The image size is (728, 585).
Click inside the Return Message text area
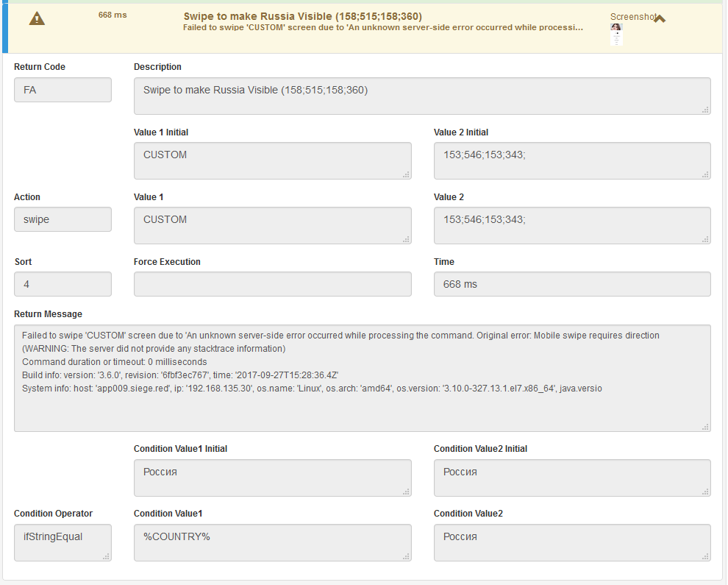point(362,378)
